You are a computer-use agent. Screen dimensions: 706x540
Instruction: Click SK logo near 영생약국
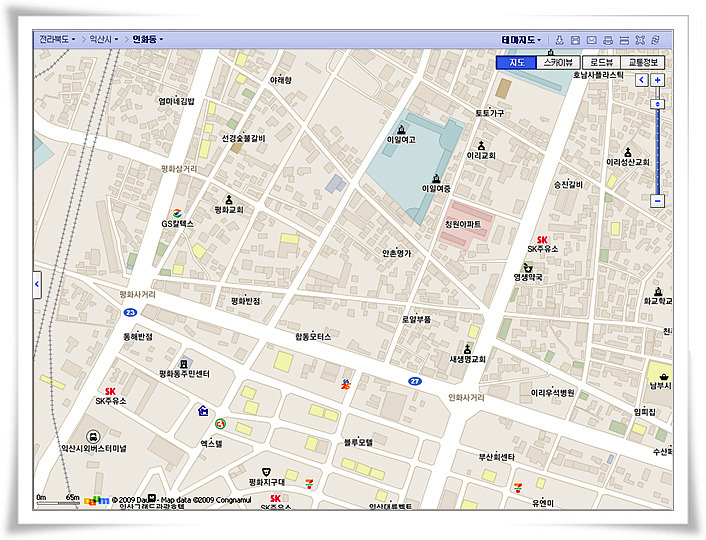pos(542,240)
